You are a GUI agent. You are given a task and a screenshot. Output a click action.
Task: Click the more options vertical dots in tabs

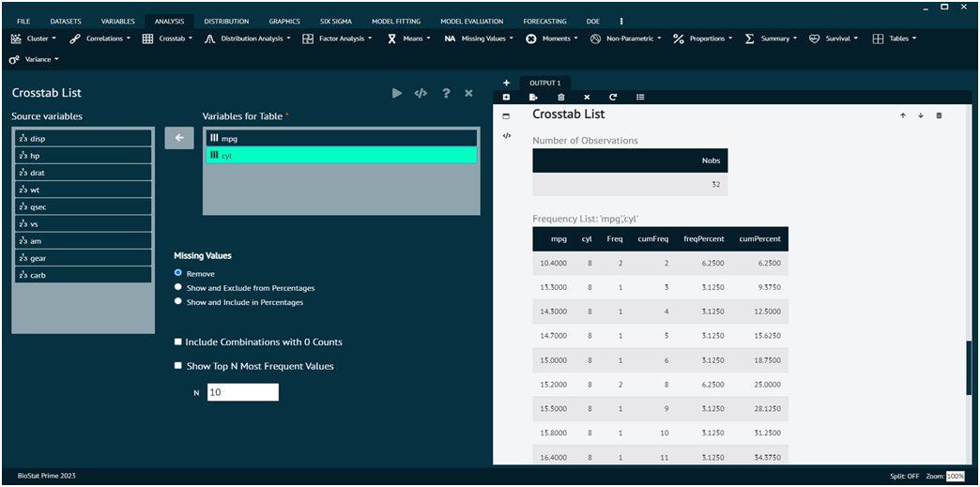pos(621,22)
